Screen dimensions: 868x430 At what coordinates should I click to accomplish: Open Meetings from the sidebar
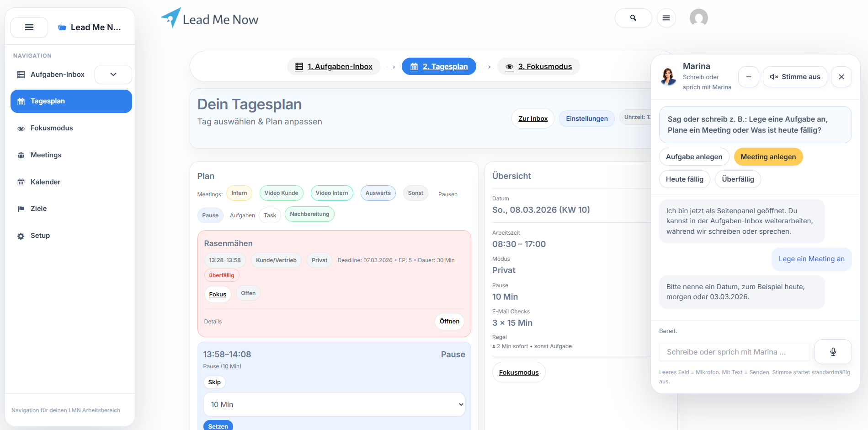[x=46, y=155]
